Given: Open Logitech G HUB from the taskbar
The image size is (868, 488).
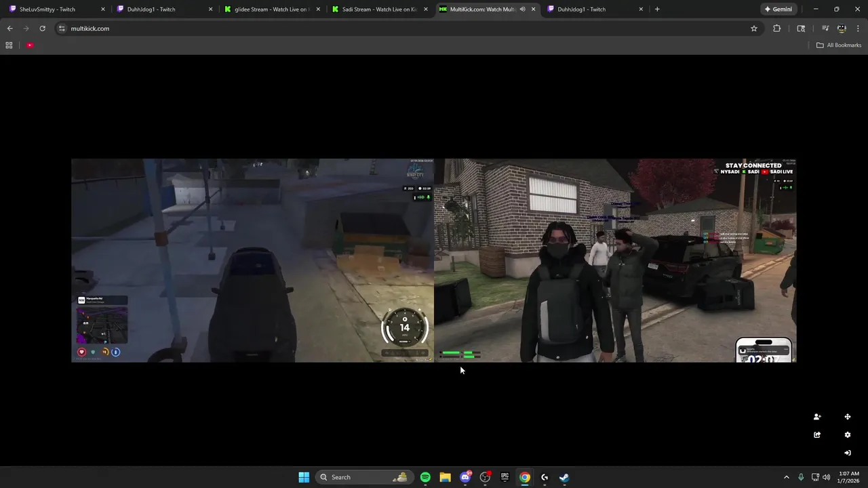Looking at the screenshot, I should click(x=544, y=477).
